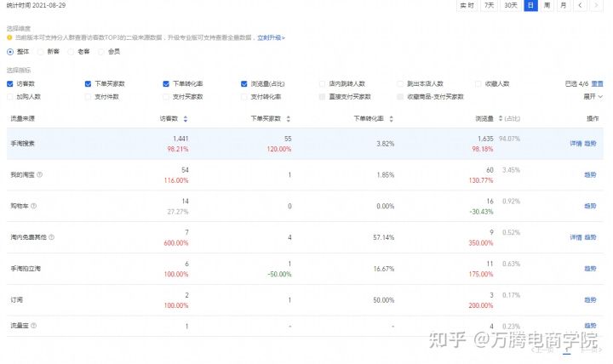Click the 57.14% conversion rate value

[x=383, y=237]
